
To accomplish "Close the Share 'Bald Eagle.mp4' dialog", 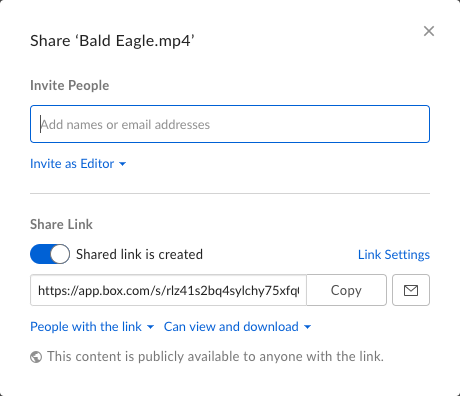I will [x=429, y=31].
